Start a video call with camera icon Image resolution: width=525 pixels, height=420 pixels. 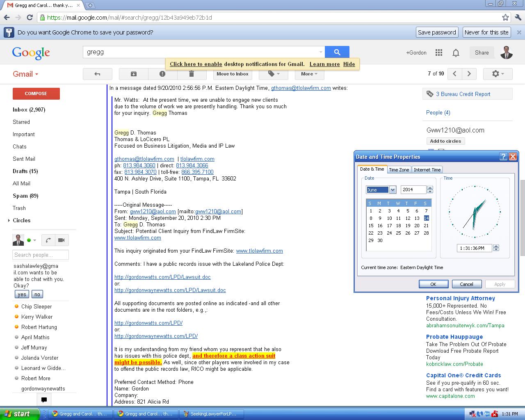[x=62, y=240]
